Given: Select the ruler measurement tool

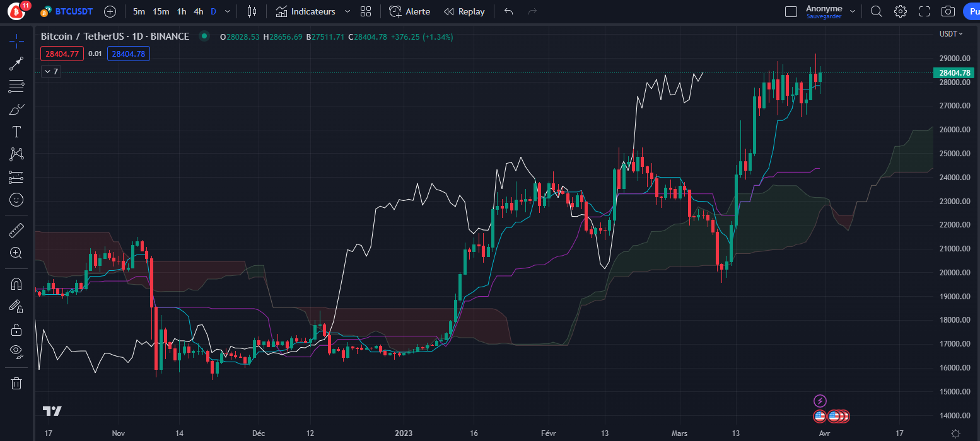Looking at the screenshot, I should tap(16, 229).
